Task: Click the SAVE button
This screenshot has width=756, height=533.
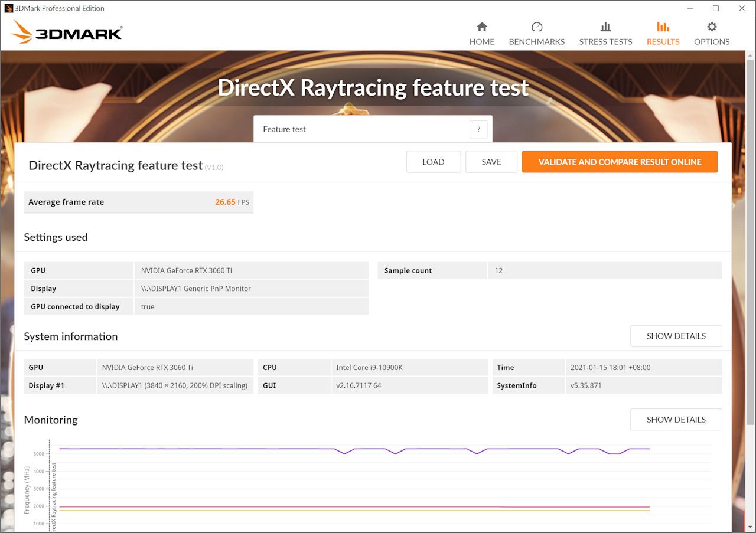Action: click(x=491, y=162)
